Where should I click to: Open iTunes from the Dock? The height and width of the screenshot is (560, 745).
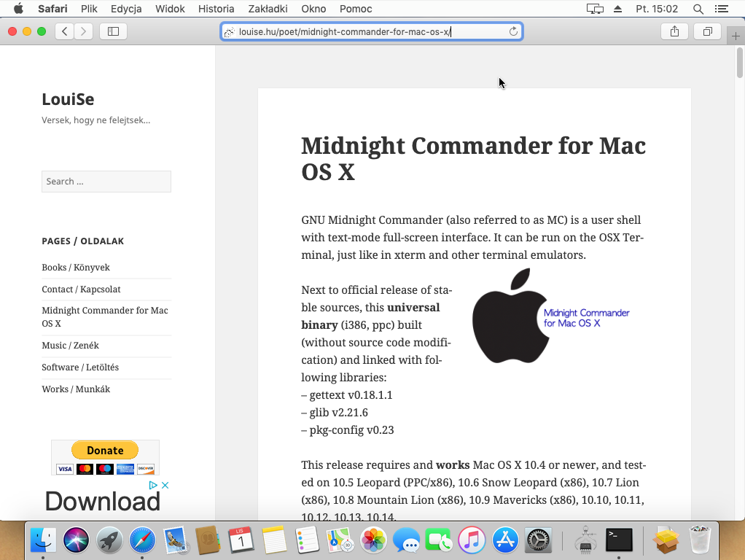[x=472, y=540]
